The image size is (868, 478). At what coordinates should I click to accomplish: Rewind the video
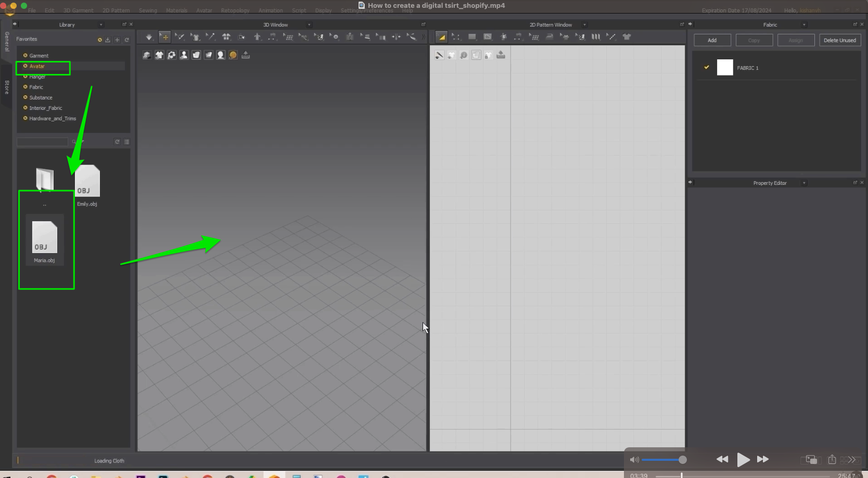click(722, 459)
